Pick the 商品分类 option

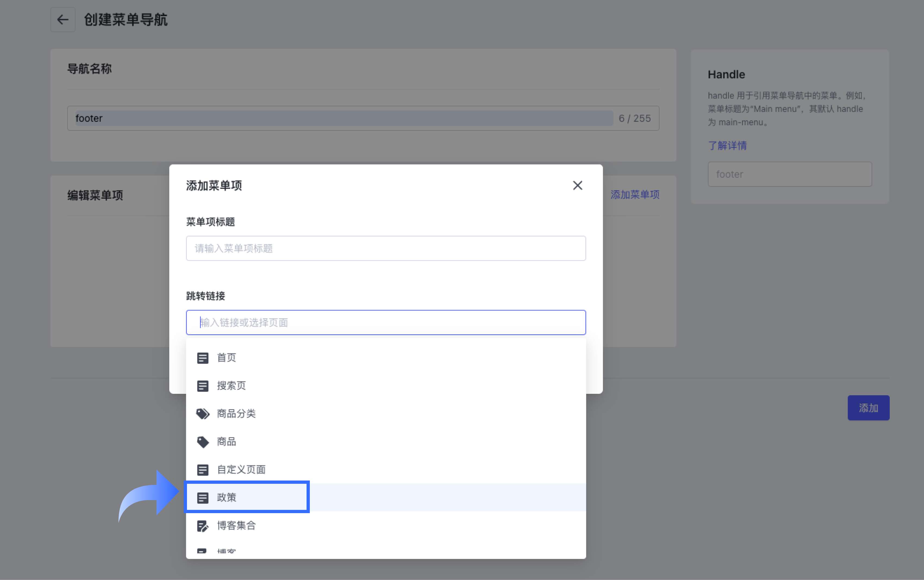[x=236, y=414]
